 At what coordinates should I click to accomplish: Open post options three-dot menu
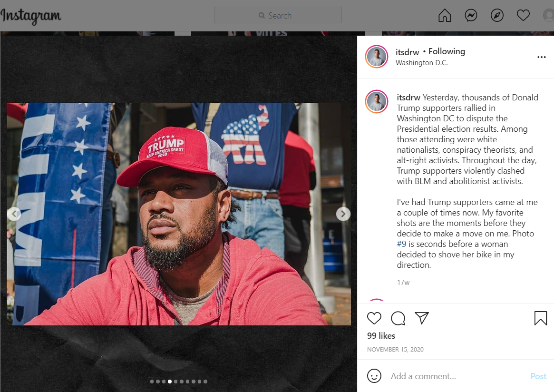tap(541, 57)
